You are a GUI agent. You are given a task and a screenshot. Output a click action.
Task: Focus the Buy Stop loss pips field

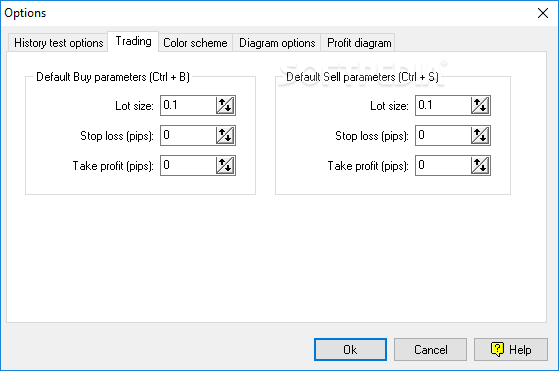coord(188,135)
